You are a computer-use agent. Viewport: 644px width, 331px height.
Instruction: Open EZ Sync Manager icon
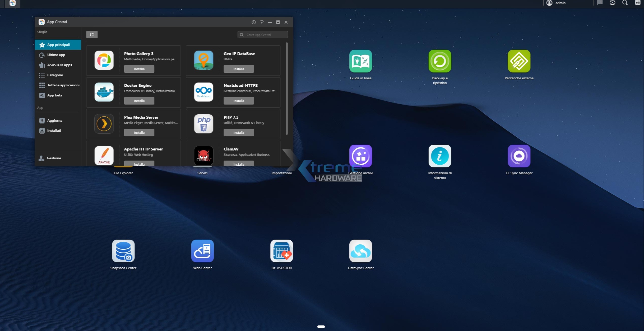[x=519, y=156]
